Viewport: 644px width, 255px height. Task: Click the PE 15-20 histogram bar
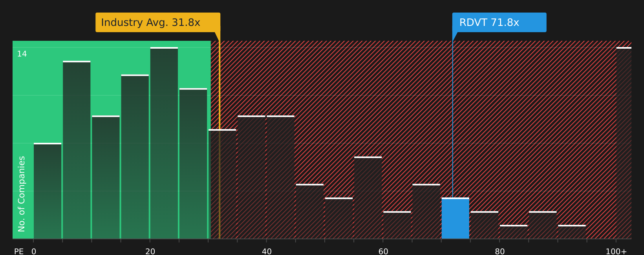135,157
